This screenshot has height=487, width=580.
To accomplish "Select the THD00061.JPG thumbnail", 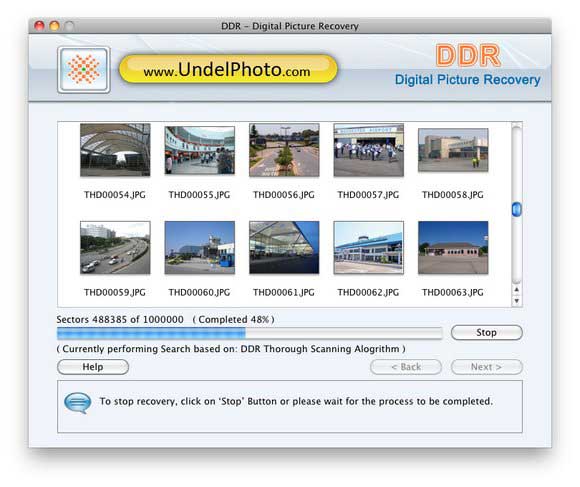I will coord(284,247).
